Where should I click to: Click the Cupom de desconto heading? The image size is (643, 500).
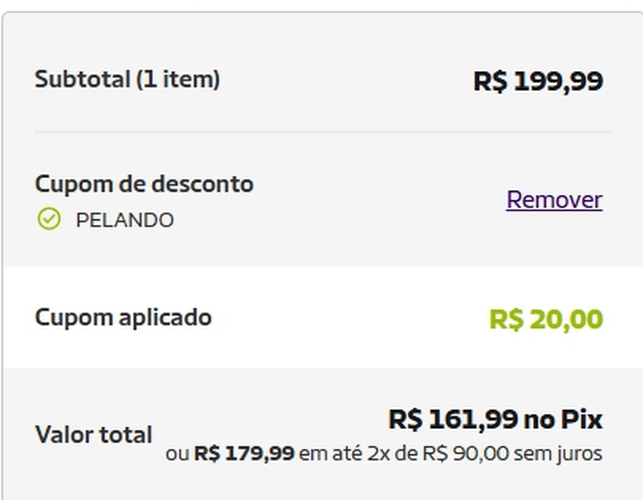(x=144, y=184)
